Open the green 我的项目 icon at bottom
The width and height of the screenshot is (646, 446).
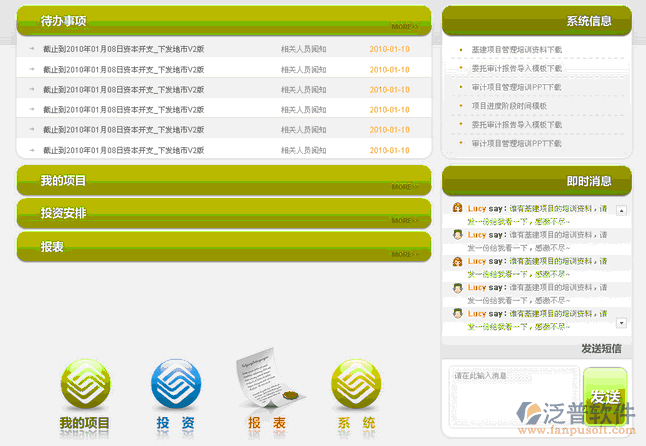(x=84, y=383)
